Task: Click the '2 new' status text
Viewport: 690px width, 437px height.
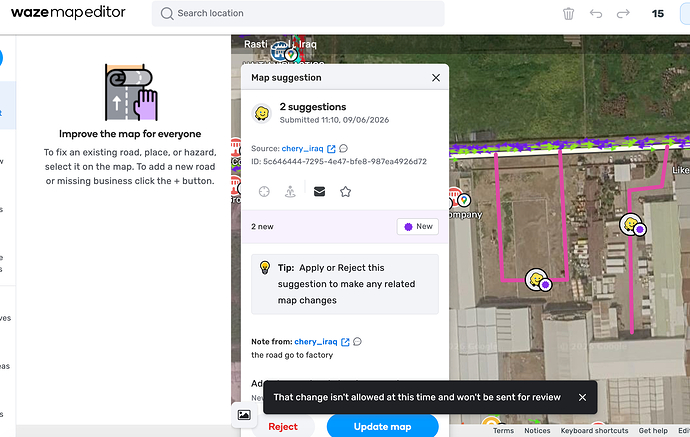Action: point(262,227)
